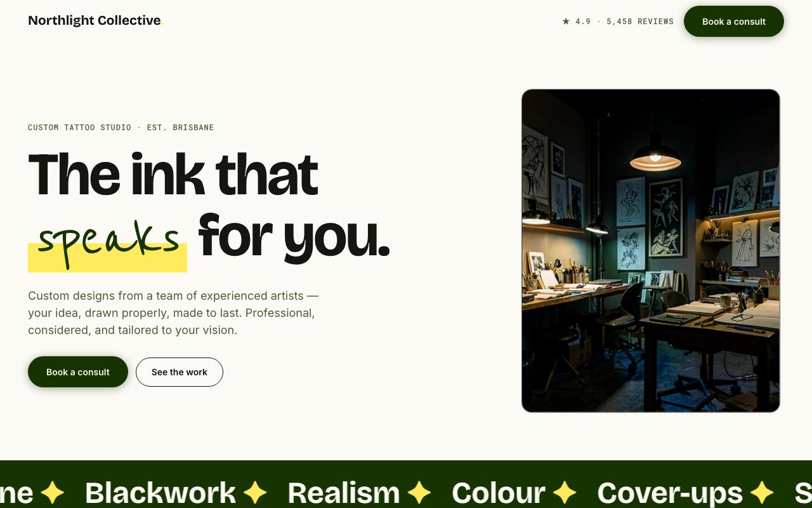Open the See the work button

pyautogui.click(x=180, y=372)
